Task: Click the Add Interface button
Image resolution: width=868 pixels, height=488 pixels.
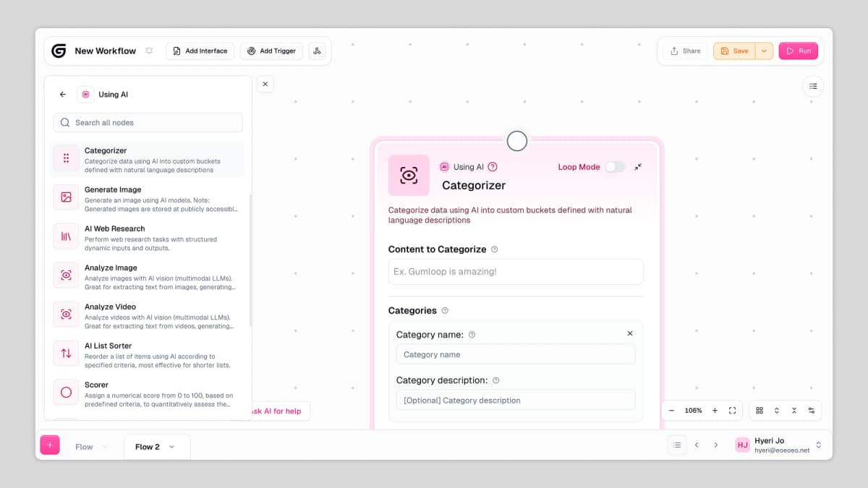Action: point(200,51)
